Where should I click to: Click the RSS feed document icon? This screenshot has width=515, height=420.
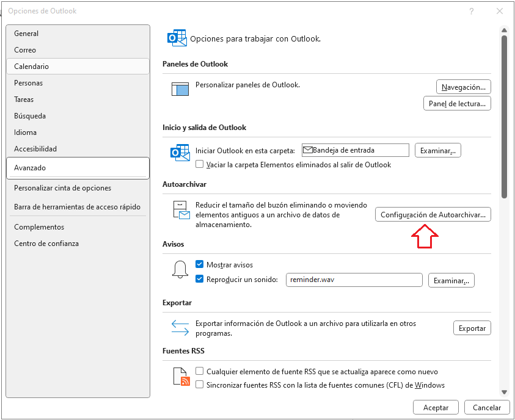[181, 377]
